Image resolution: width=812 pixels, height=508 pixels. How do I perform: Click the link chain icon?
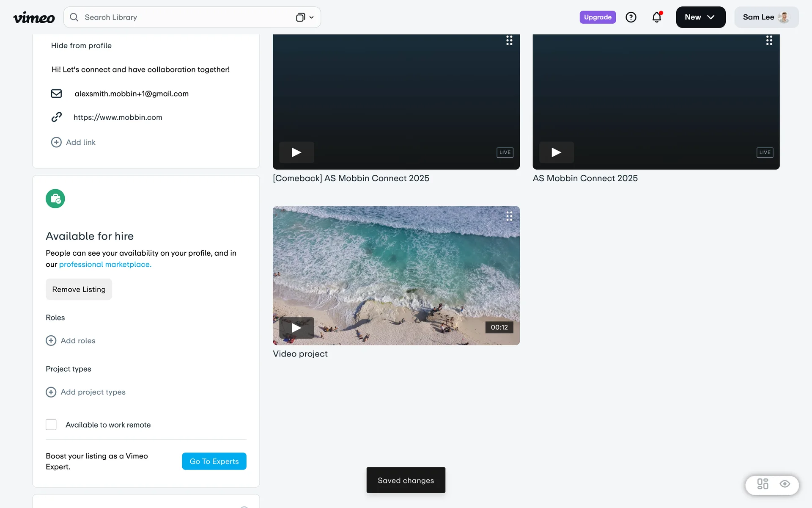(56, 117)
